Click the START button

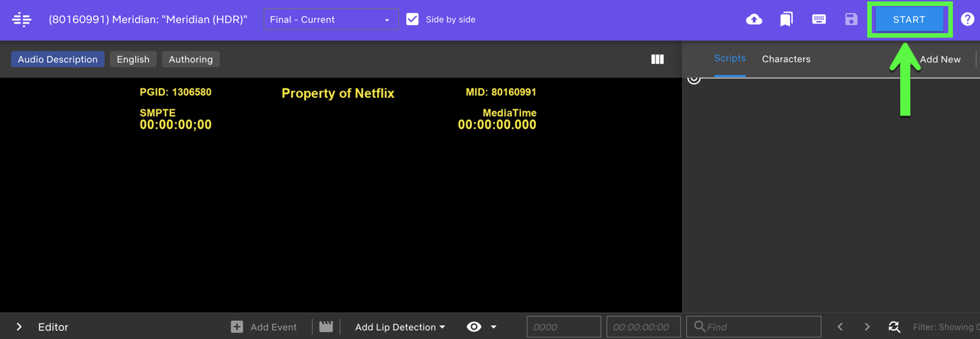pos(909,20)
